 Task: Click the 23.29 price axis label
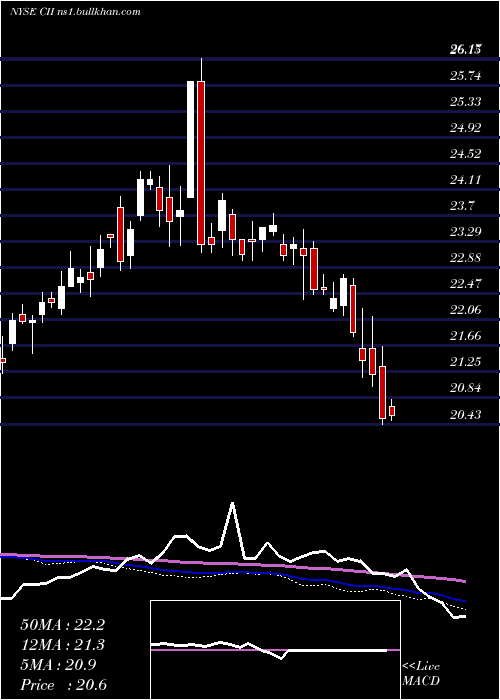(465, 232)
